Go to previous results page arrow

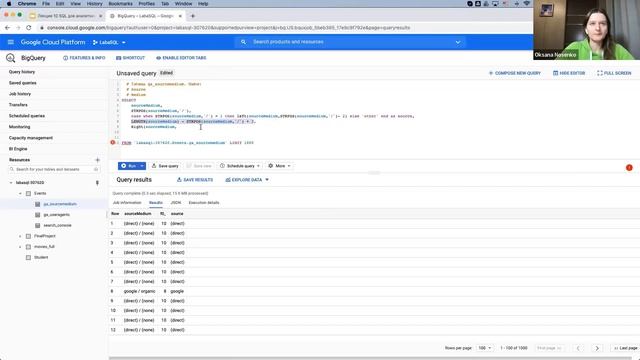pyautogui.click(x=578, y=348)
